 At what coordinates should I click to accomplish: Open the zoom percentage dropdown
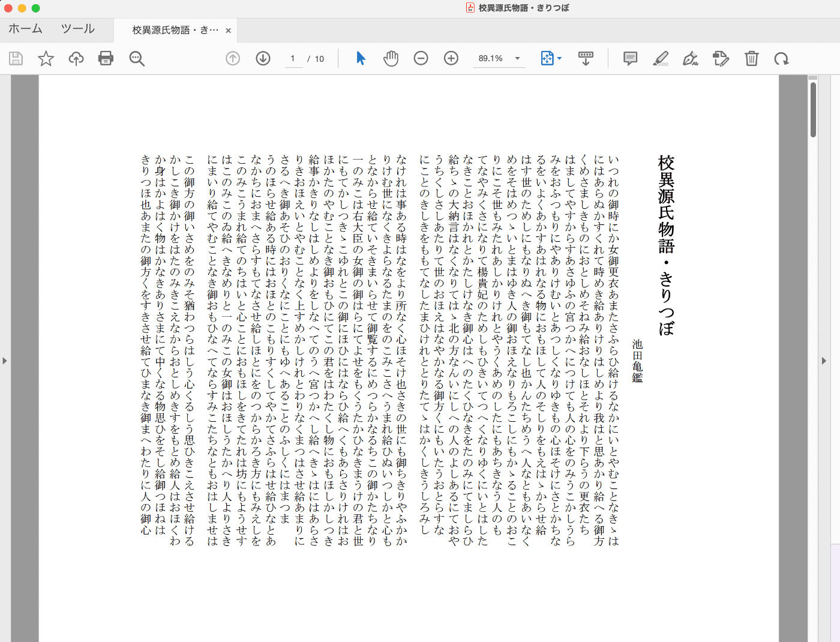(517, 58)
